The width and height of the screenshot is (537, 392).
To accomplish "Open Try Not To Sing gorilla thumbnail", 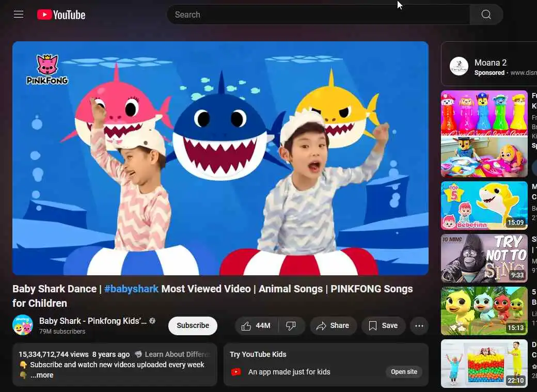I will coord(484,258).
